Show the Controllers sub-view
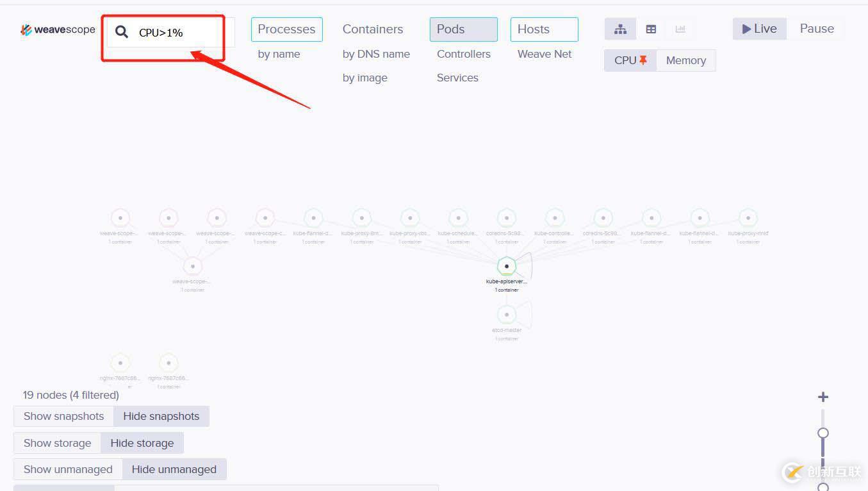868x491 pixels. pyautogui.click(x=464, y=54)
